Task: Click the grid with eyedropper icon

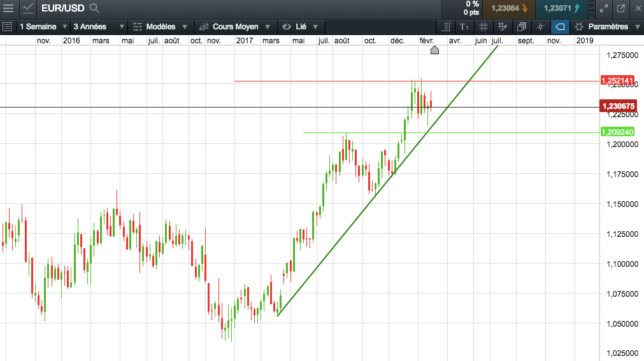Action: tap(503, 27)
